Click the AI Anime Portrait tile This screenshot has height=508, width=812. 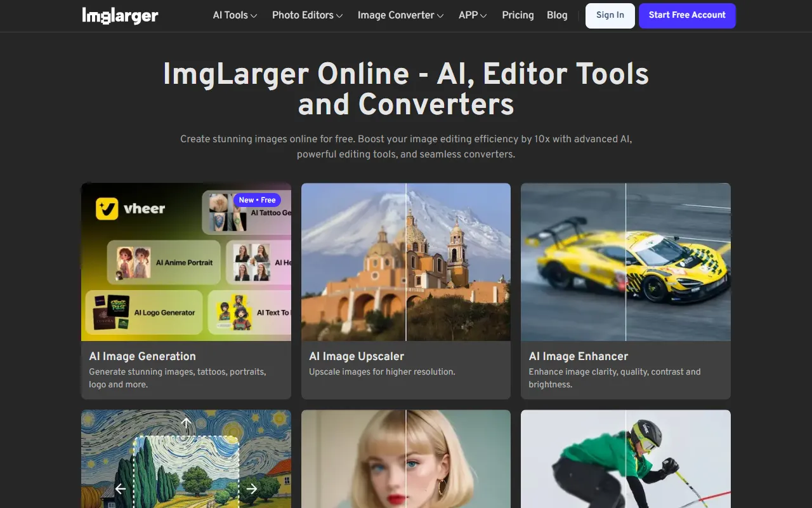point(164,262)
